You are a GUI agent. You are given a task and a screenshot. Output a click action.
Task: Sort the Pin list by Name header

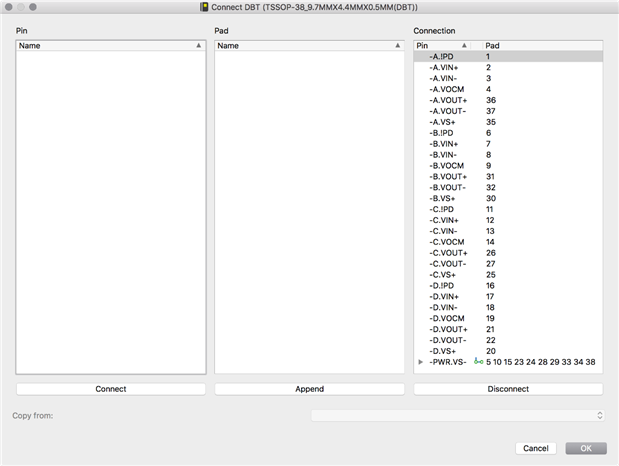[x=111, y=45]
